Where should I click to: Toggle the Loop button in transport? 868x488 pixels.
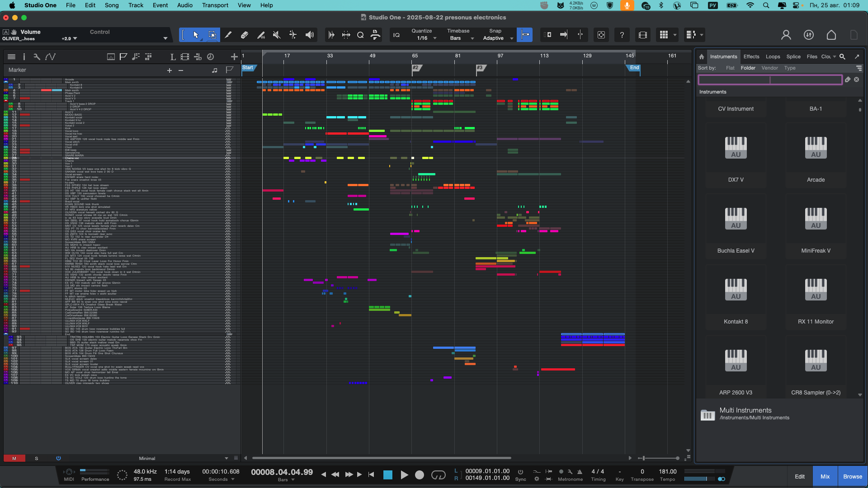coord(438,475)
